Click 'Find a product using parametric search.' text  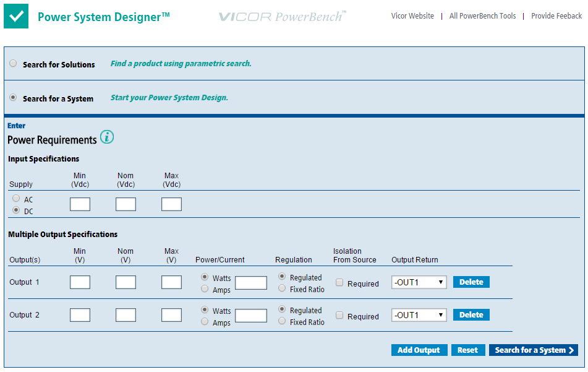pos(181,63)
